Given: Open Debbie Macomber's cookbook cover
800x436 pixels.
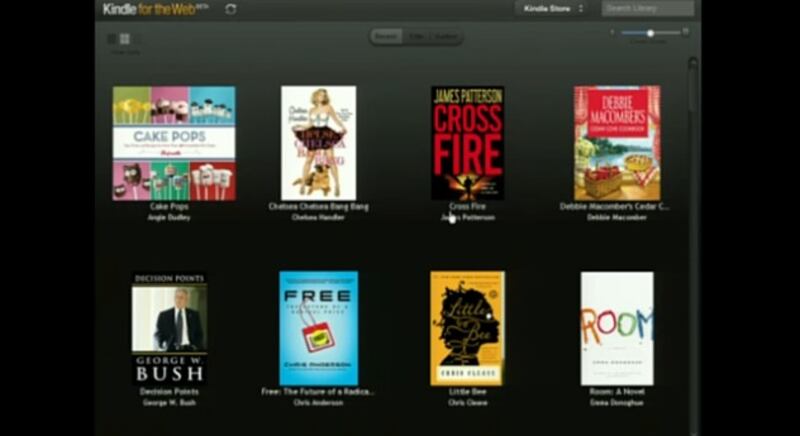Looking at the screenshot, I should point(616,143).
